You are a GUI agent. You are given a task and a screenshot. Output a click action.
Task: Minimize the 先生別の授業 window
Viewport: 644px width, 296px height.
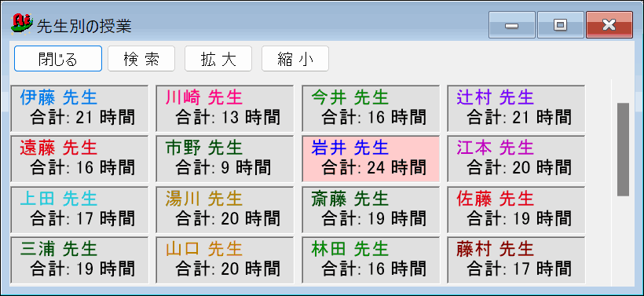(512, 24)
